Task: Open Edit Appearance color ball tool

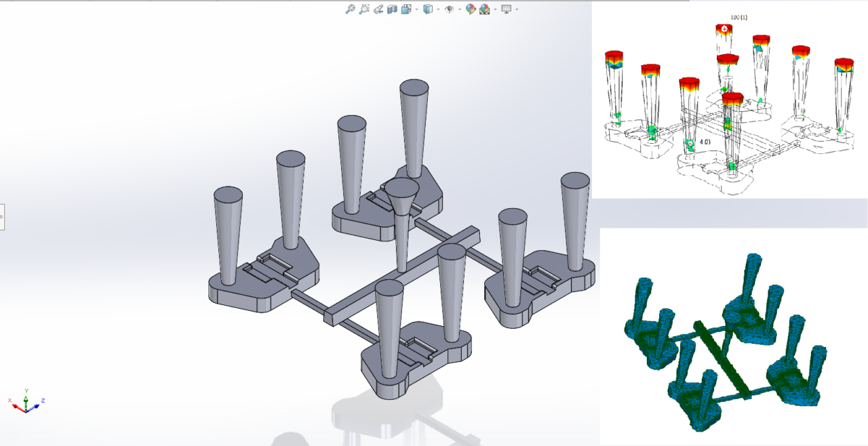Action: click(x=471, y=9)
